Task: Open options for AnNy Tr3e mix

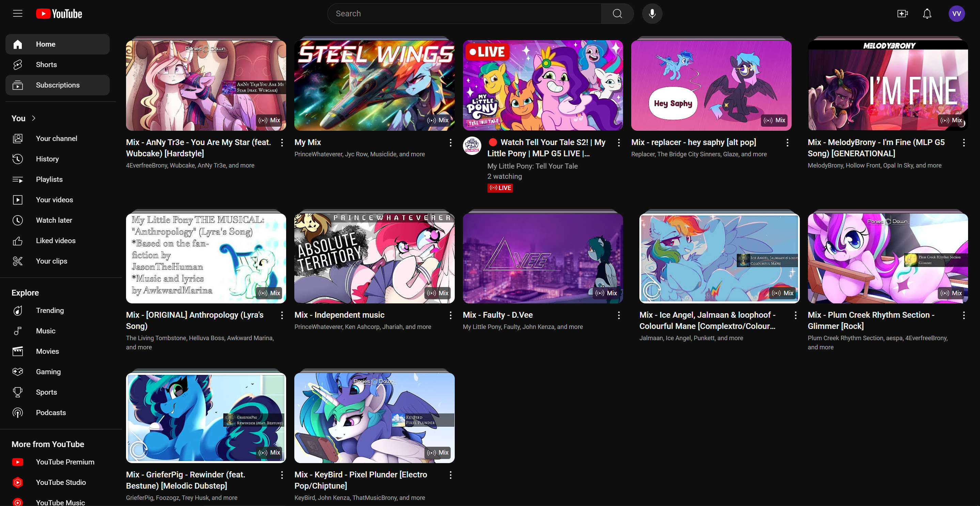Action: (282, 143)
